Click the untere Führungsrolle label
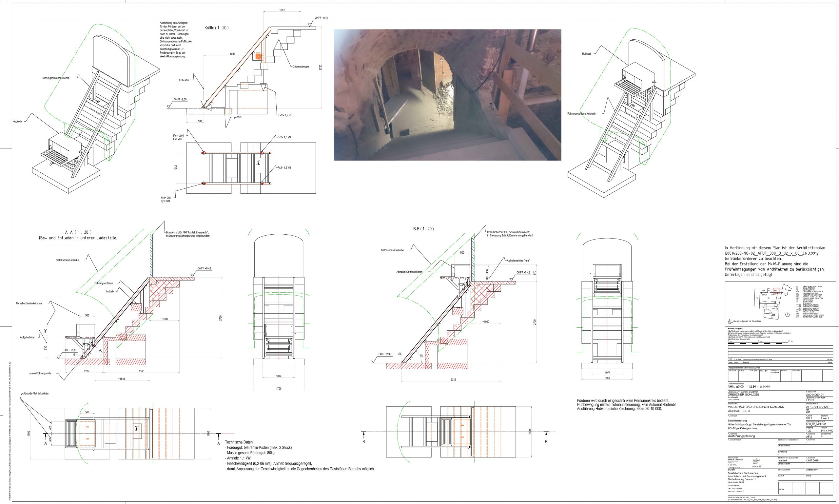 [x=40, y=374]
